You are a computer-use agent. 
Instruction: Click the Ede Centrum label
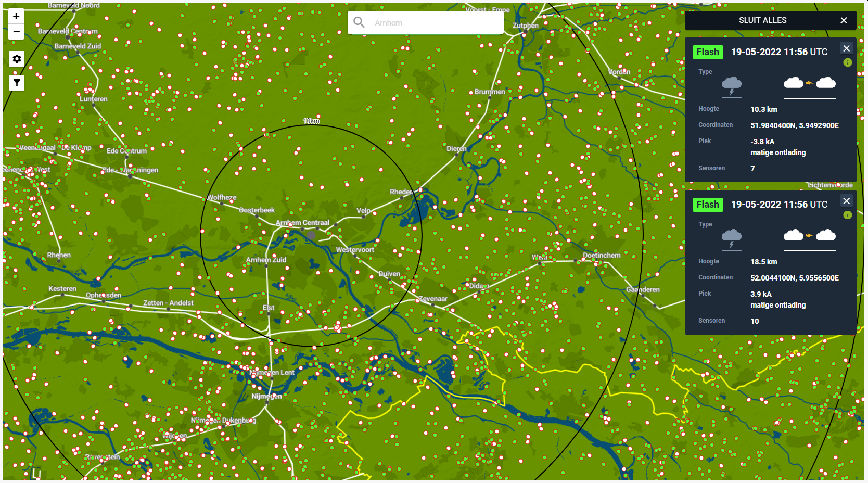click(126, 151)
